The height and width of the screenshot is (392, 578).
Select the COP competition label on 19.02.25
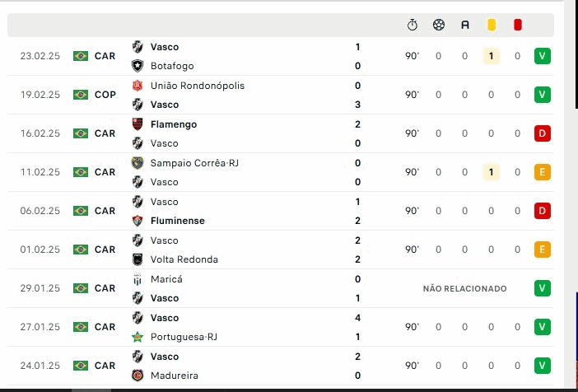[x=105, y=95]
